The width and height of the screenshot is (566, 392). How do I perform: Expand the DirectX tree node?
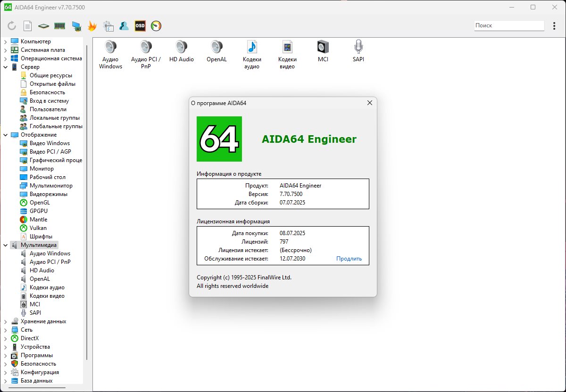[6, 338]
